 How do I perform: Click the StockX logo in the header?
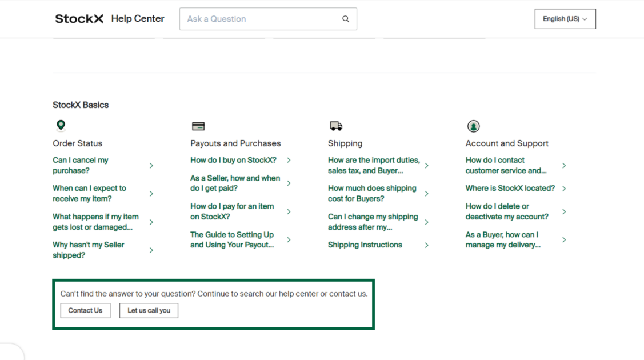pyautogui.click(x=79, y=19)
